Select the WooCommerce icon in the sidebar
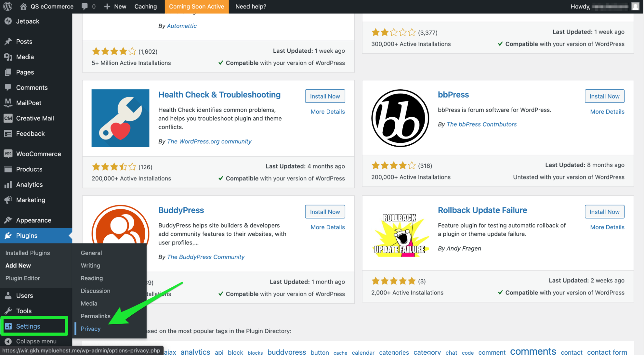This screenshot has height=355, width=644. pyautogui.click(x=8, y=154)
